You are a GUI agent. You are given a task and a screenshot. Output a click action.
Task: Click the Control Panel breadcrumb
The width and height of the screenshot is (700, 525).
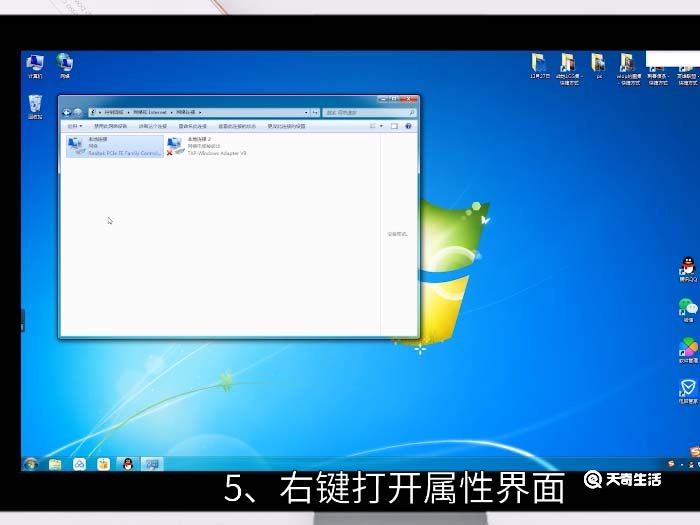[x=114, y=112]
